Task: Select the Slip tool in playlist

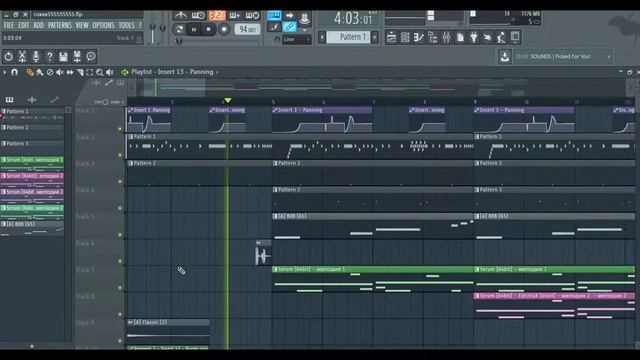Action: [70, 72]
